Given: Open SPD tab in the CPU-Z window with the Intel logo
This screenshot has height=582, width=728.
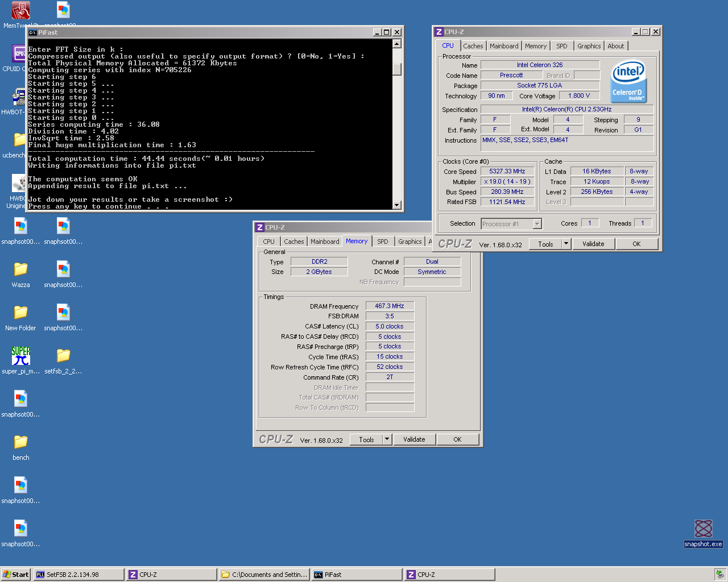Looking at the screenshot, I should coord(562,46).
